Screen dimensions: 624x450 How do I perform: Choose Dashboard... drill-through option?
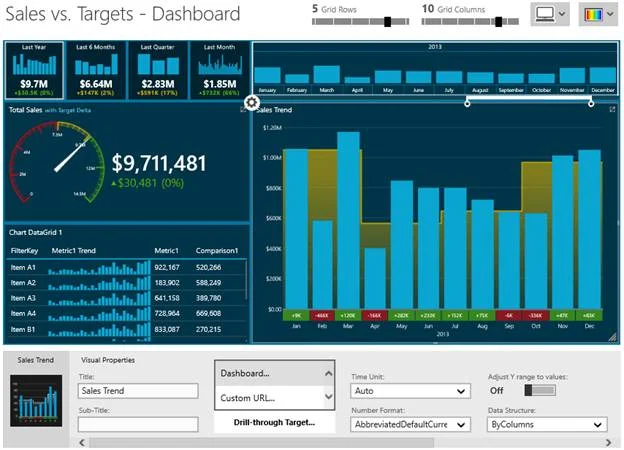click(269, 373)
